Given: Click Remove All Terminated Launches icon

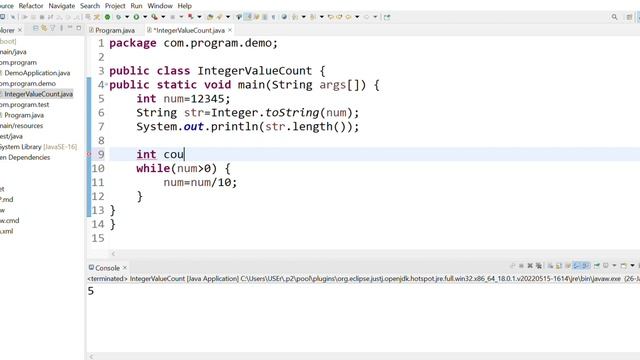Looking at the screenshot, I should 539,266.
